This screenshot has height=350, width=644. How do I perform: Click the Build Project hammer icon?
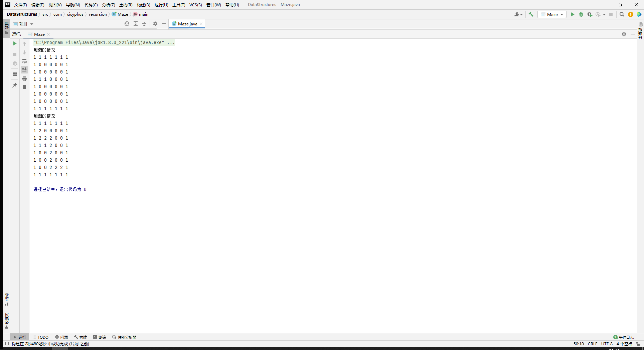pyautogui.click(x=531, y=14)
